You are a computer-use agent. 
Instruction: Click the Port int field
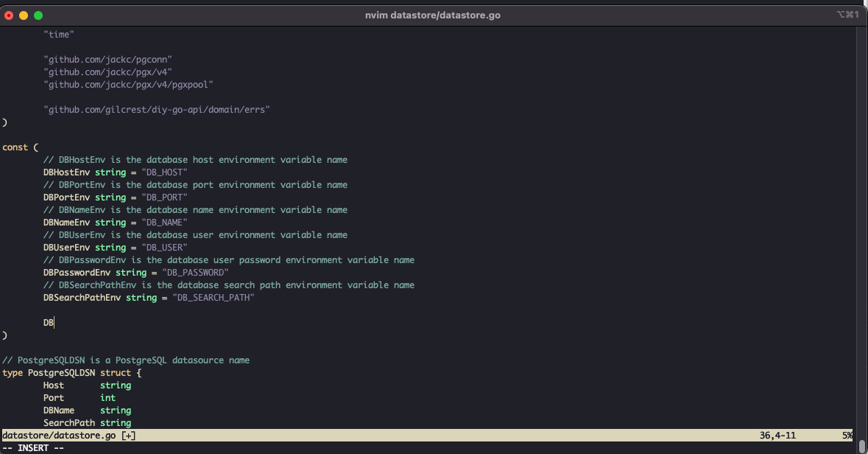(x=80, y=398)
